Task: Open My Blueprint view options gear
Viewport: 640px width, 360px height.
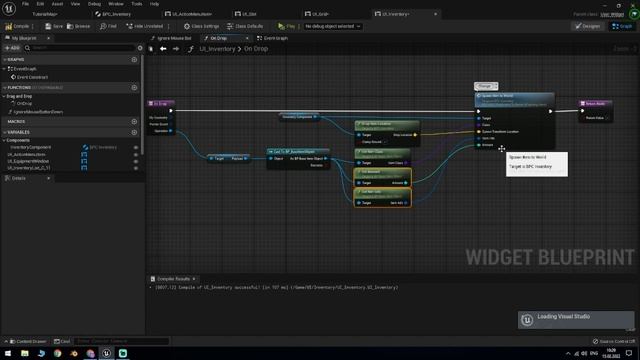Action: coord(140,48)
